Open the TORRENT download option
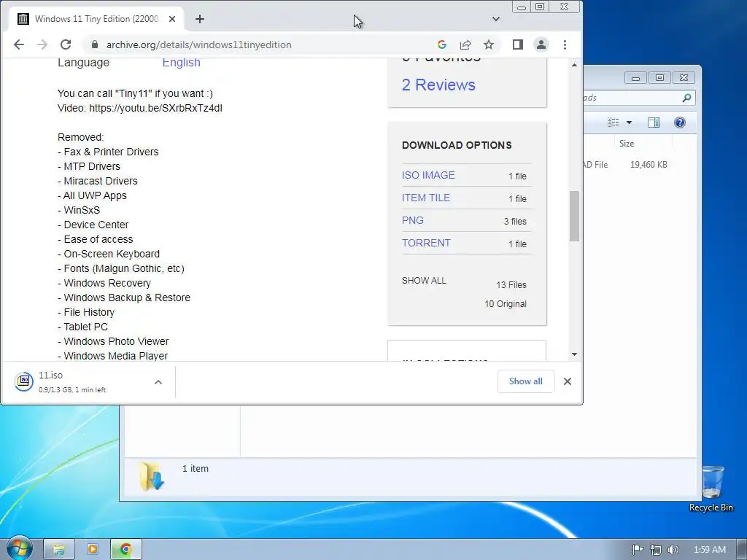The height and width of the screenshot is (560, 747). tap(426, 243)
